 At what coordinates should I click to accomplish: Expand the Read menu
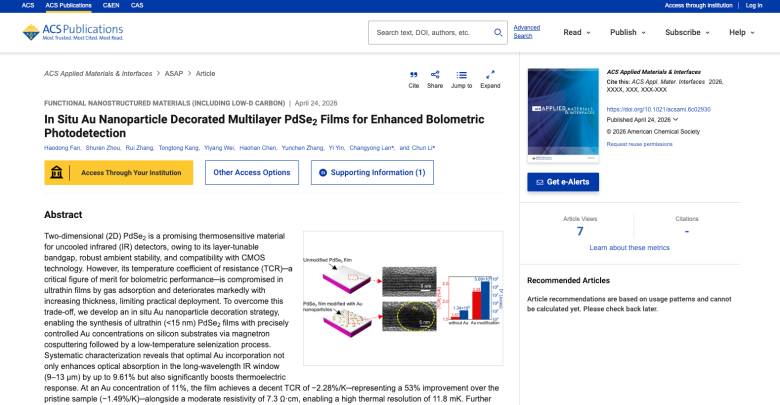tap(577, 32)
